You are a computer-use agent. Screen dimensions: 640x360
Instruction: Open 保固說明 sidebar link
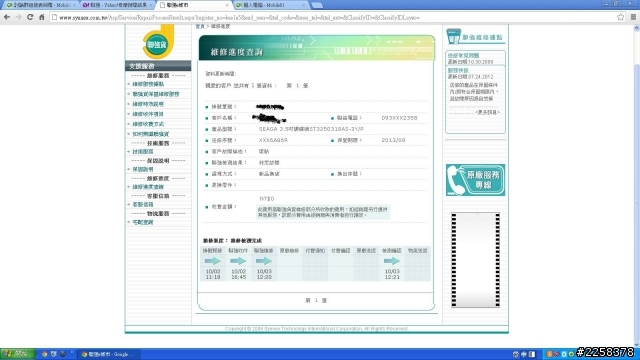coord(143,169)
